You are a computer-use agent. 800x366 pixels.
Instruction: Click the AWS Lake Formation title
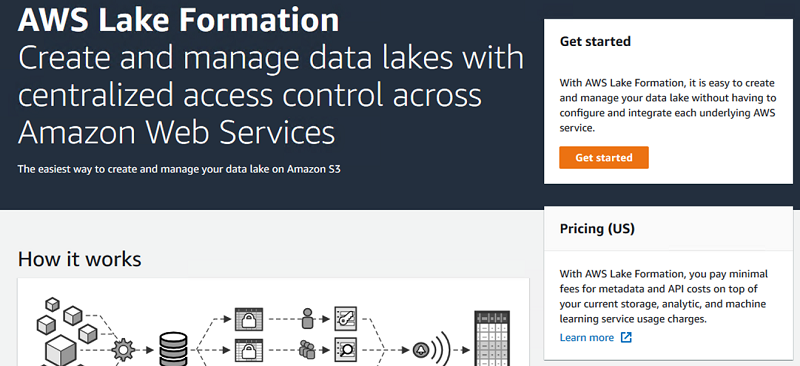tap(179, 20)
